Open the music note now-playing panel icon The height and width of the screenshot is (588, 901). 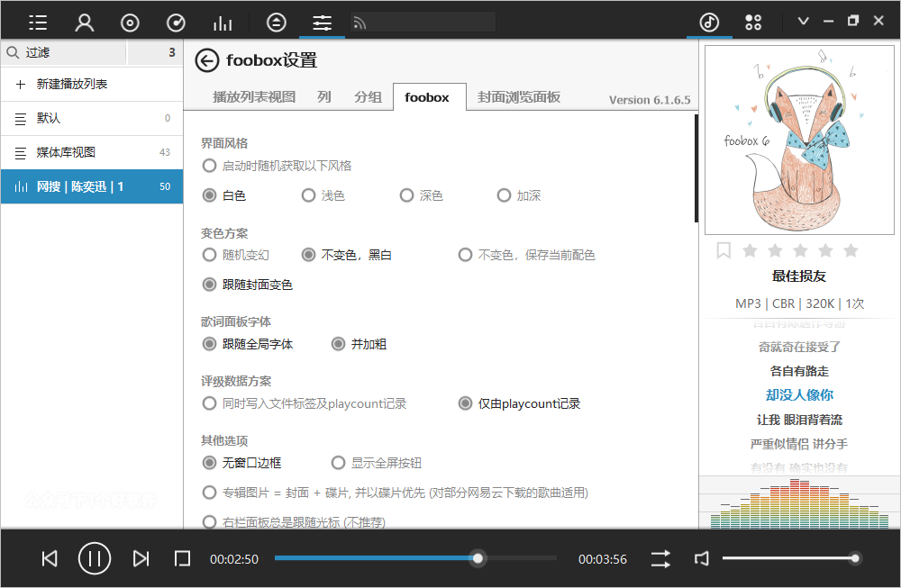[x=709, y=23]
